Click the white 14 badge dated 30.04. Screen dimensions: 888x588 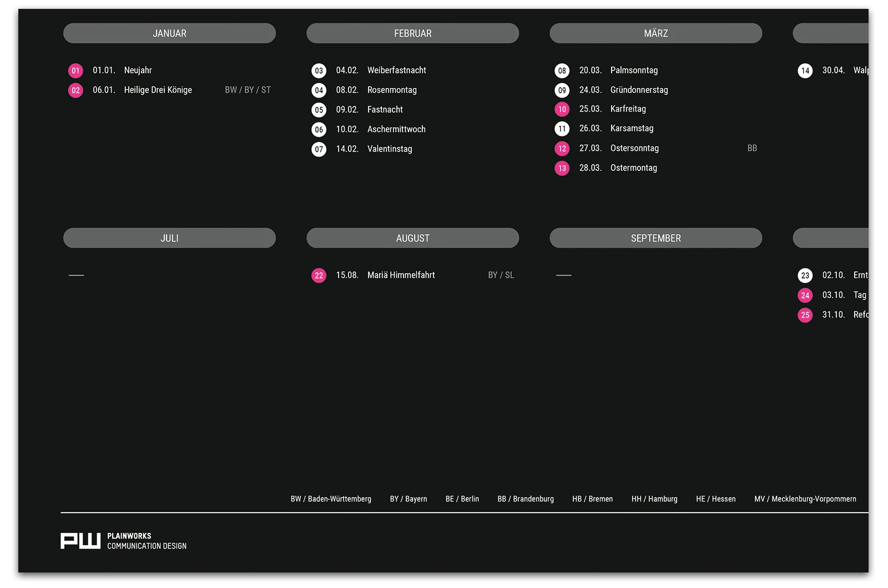tap(805, 71)
